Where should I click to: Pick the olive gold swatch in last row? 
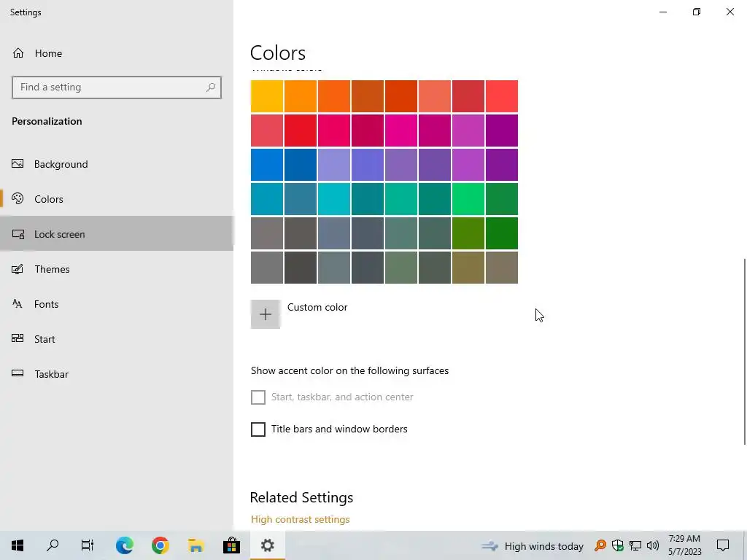tap(468, 268)
